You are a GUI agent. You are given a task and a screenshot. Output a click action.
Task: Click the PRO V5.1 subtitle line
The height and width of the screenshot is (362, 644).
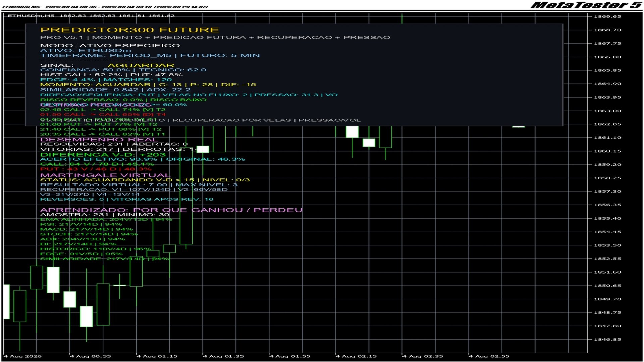[215, 37]
